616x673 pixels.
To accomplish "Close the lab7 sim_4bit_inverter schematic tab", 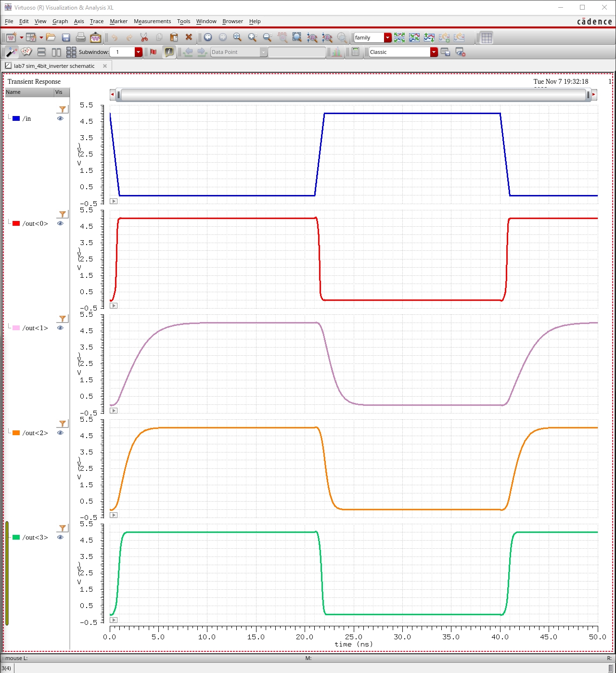I will click(x=105, y=66).
